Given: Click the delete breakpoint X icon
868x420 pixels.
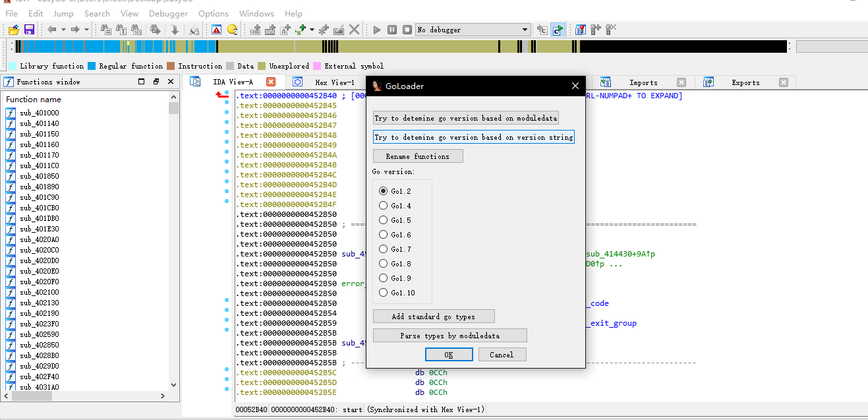Looking at the screenshot, I should pos(611,30).
